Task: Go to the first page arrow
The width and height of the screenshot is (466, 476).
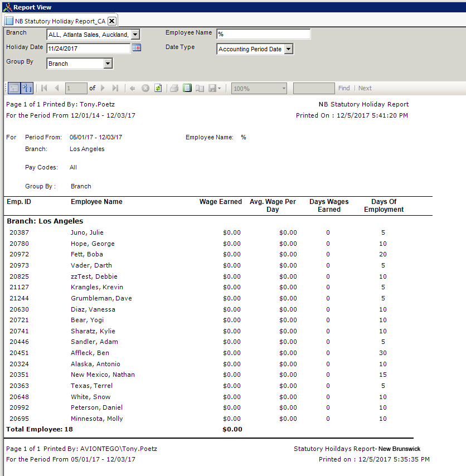Action: 44,88
